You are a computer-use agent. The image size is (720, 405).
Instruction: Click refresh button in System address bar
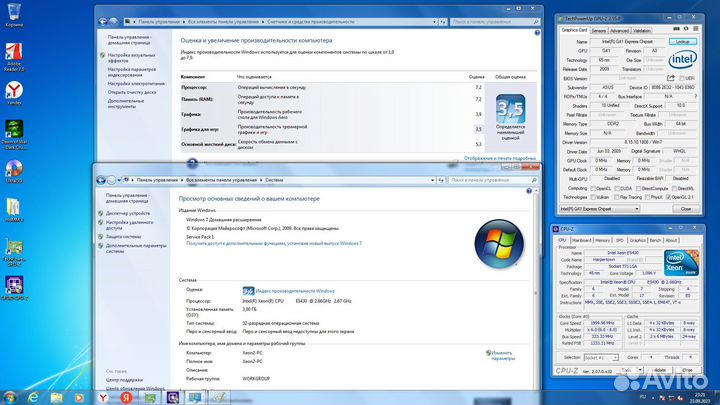pos(441,180)
